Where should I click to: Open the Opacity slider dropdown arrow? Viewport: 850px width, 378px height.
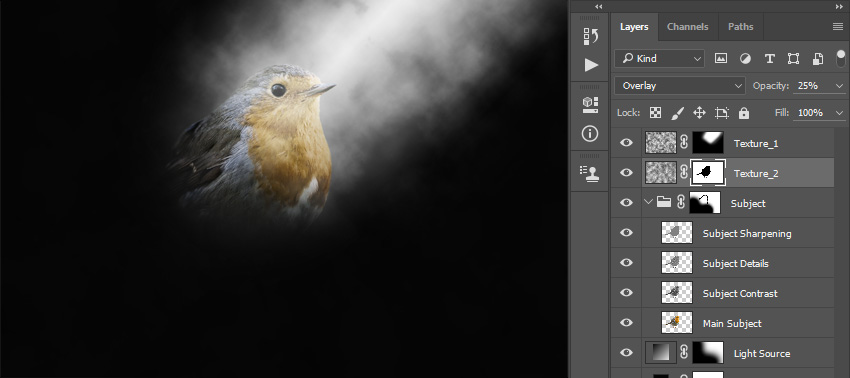(x=840, y=86)
